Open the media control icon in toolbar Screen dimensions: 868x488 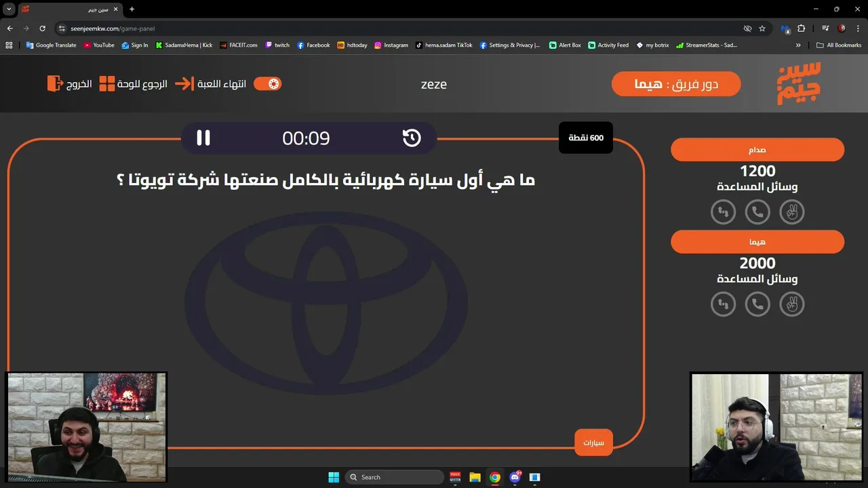[x=825, y=28]
